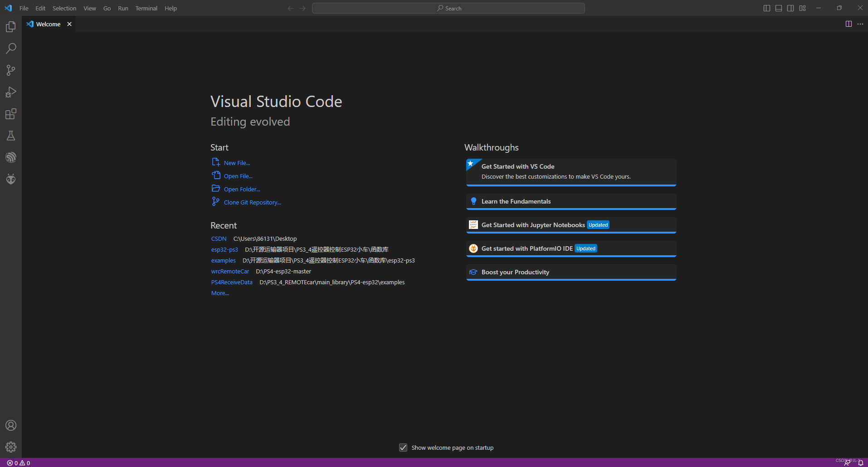Click the More... recent link
The height and width of the screenshot is (467, 868).
coord(220,293)
